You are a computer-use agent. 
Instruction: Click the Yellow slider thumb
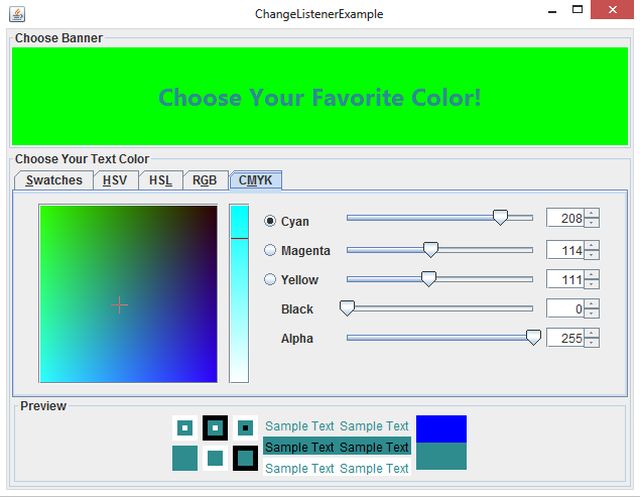(429, 279)
